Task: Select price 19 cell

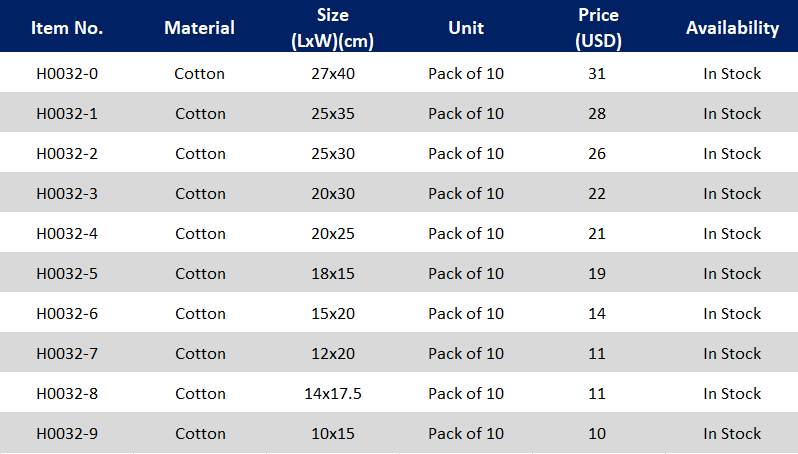Action: pyautogui.click(x=597, y=274)
